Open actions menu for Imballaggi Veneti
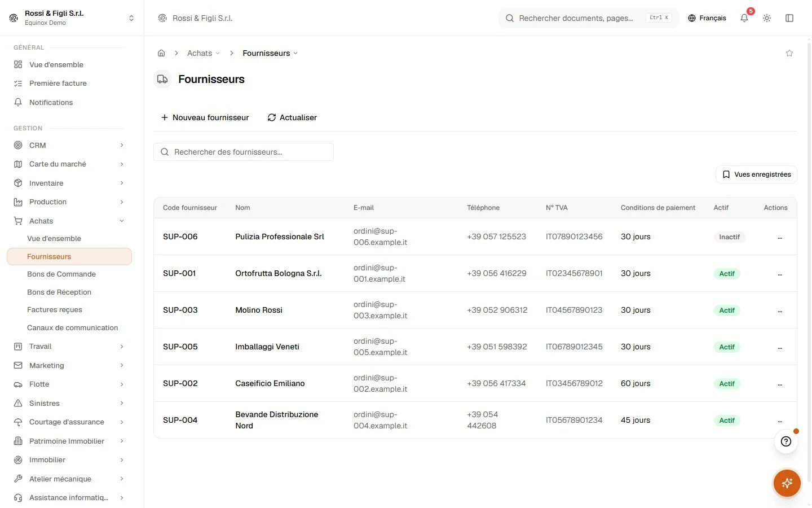 pyautogui.click(x=780, y=347)
